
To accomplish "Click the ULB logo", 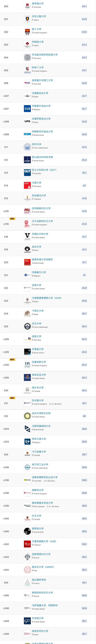I will [x=27, y=109].
